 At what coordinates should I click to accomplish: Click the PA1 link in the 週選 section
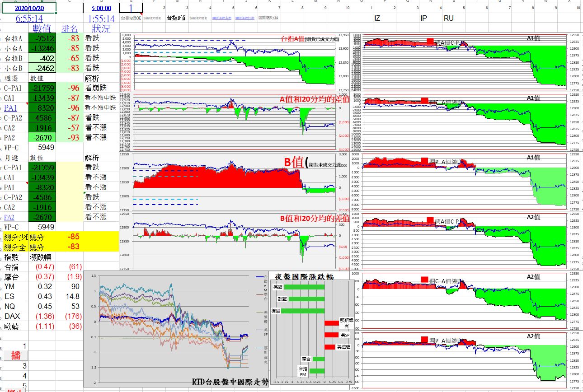(x=10, y=107)
